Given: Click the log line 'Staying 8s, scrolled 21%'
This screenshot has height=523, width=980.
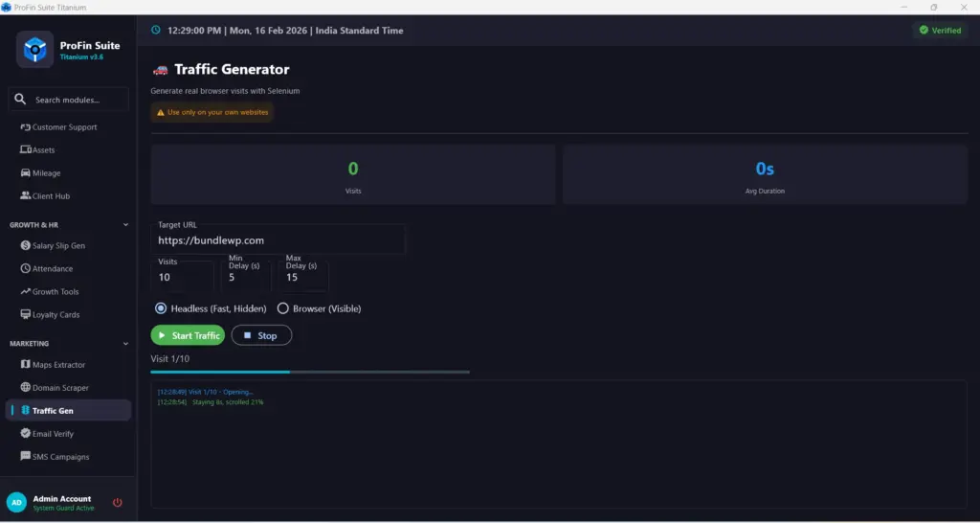Looking at the screenshot, I should tap(211, 401).
